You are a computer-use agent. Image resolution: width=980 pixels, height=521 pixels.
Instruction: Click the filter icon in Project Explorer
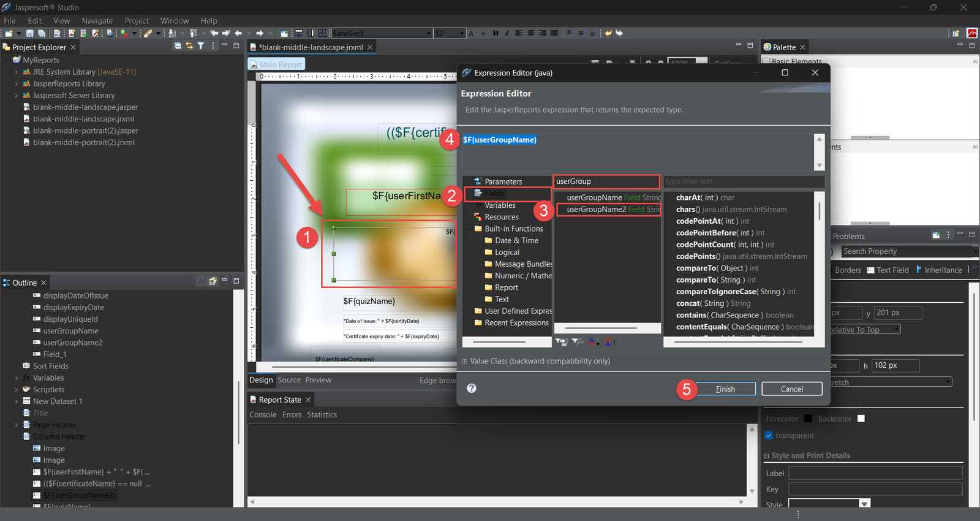(200, 46)
